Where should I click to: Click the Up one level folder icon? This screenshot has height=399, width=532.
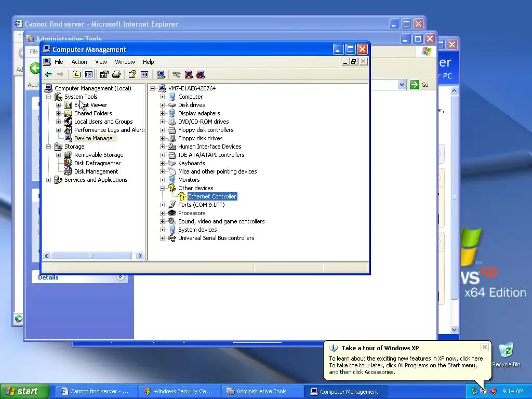pyautogui.click(x=77, y=74)
